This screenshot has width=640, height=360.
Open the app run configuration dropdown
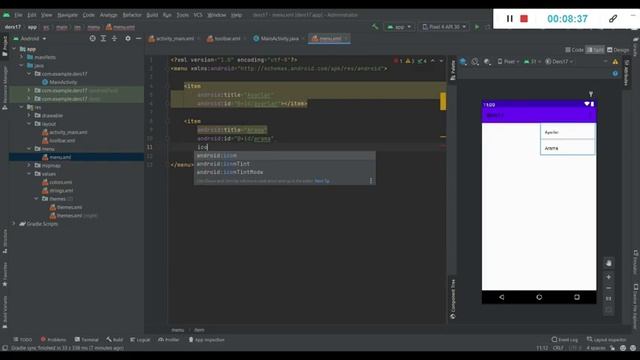[x=399, y=27]
